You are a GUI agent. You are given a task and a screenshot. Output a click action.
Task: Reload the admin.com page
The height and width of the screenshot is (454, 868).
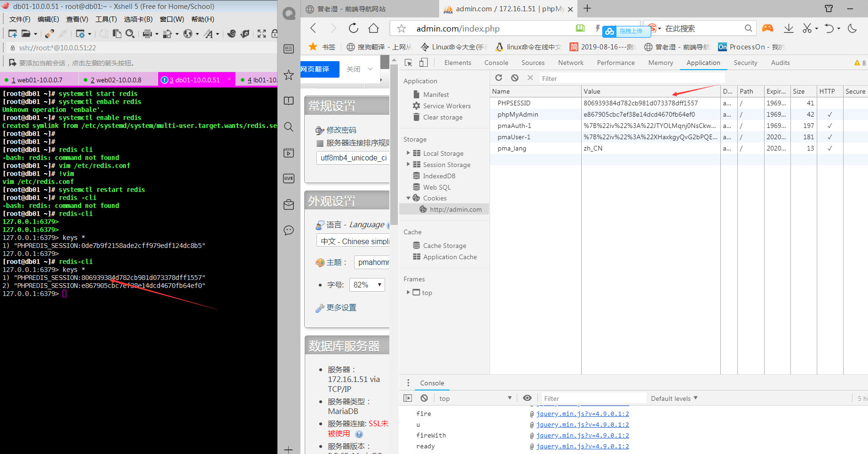click(353, 28)
